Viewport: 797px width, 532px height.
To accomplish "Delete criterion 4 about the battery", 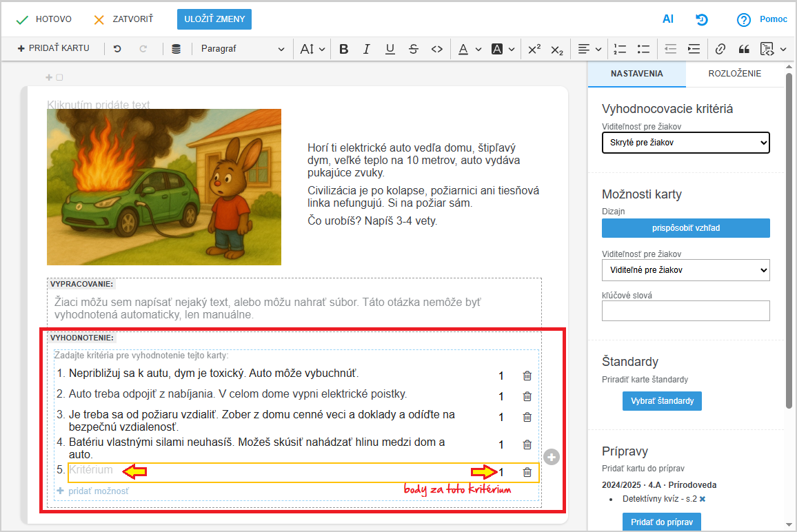I will [527, 444].
